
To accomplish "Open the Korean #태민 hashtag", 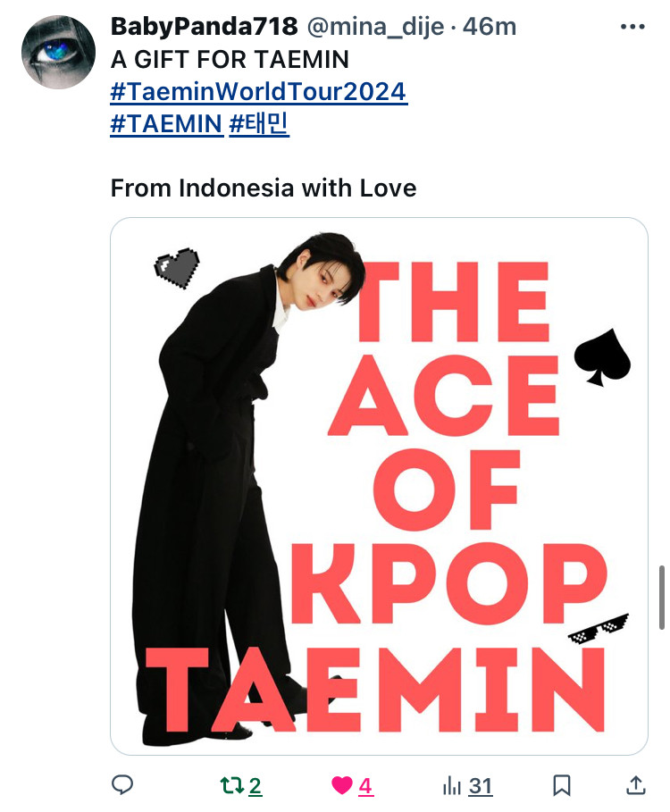I will (259, 124).
